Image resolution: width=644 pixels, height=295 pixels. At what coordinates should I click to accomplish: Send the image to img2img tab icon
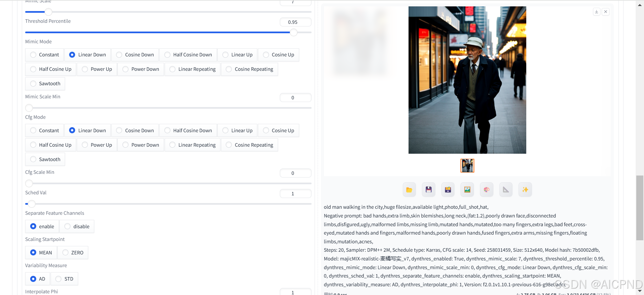pos(467,190)
